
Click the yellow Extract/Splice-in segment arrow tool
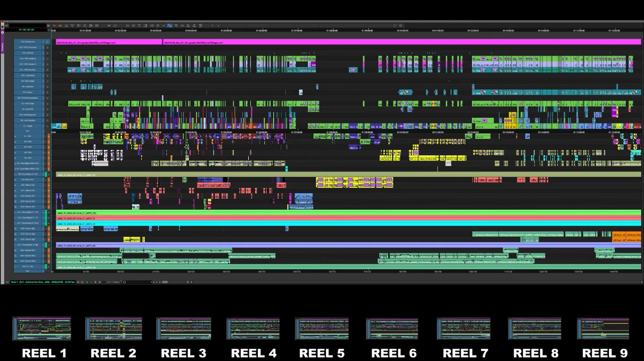click(x=60, y=25)
